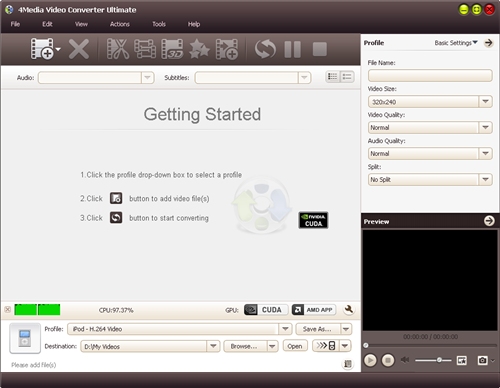The image size is (500, 388).
Task: Click the Save As... button
Action: [x=317, y=329]
